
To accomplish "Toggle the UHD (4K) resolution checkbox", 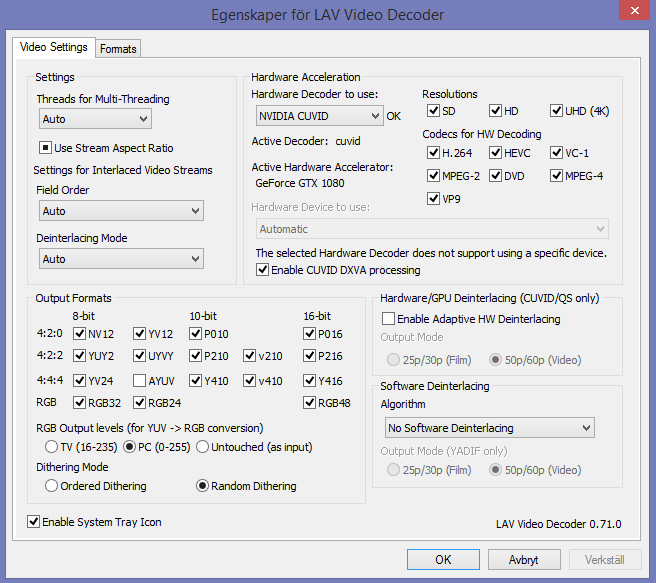I will pyautogui.click(x=556, y=111).
